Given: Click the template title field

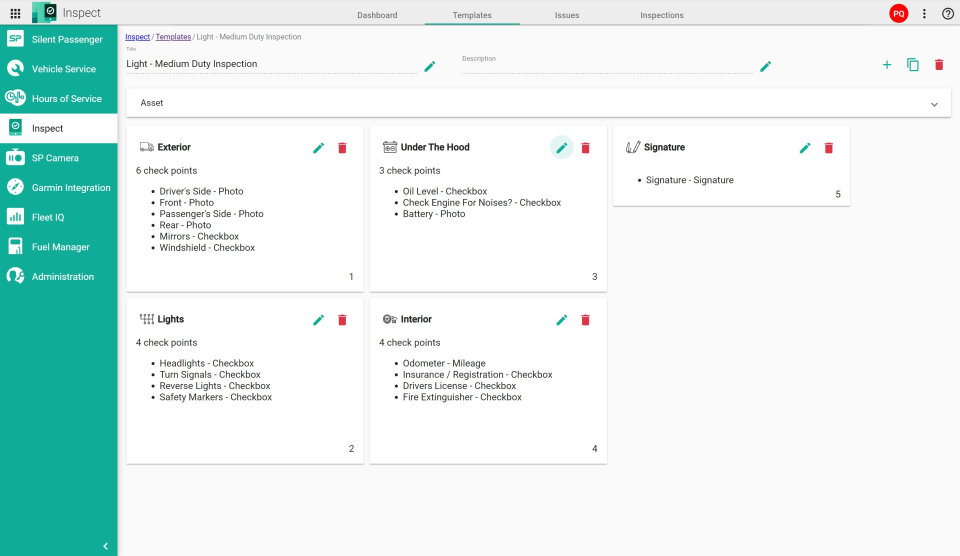Looking at the screenshot, I should click(271, 64).
